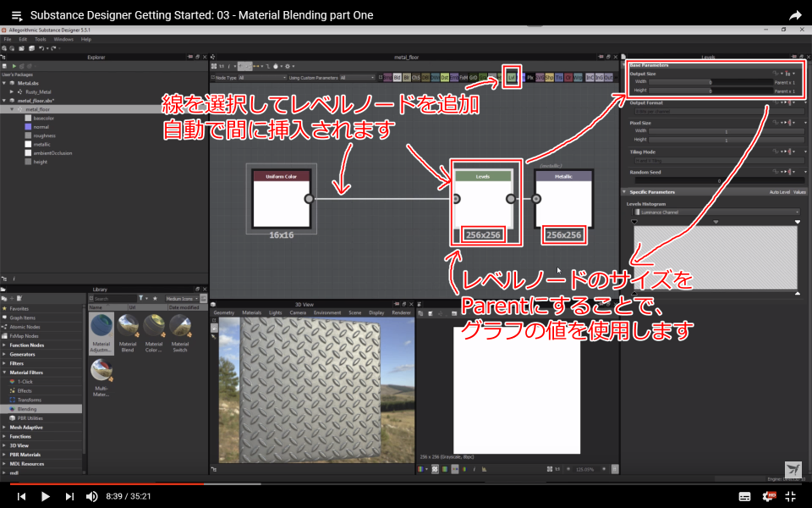Skip to the next video
The width and height of the screenshot is (812, 508).
click(x=69, y=496)
